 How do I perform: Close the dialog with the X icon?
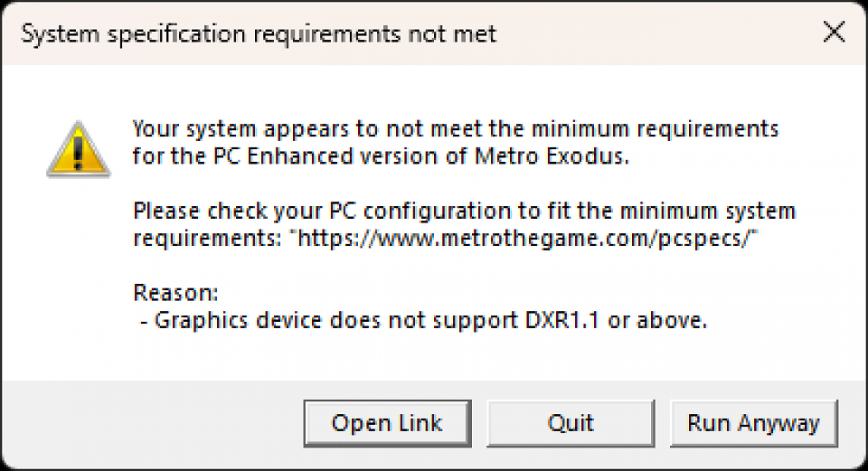pyautogui.click(x=834, y=33)
